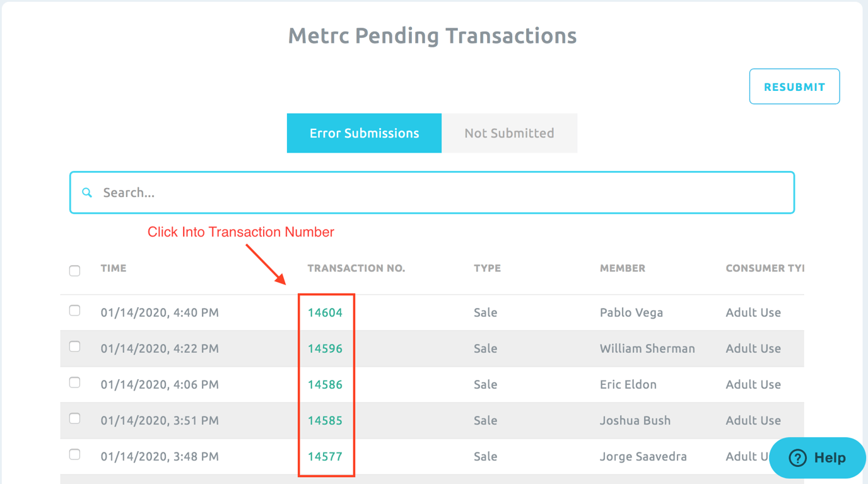Check the checkbox for the 3:48 PM transaction
The height and width of the screenshot is (484, 868).
point(74,454)
